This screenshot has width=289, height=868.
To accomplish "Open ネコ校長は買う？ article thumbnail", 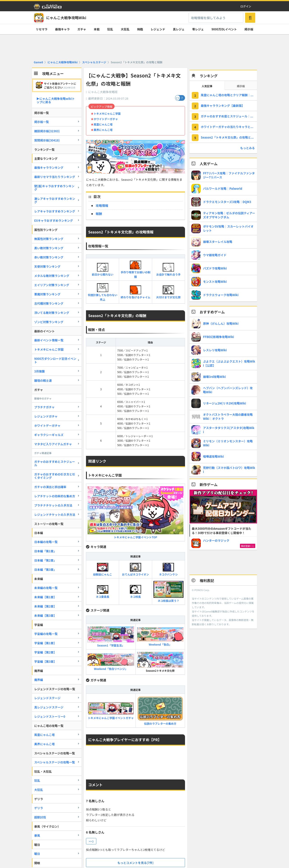I will pos(168,589).
